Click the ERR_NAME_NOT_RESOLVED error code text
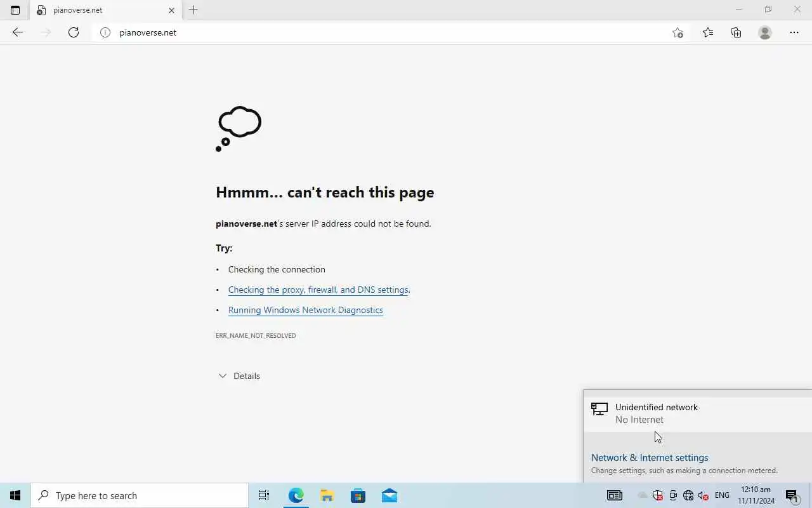Screen dimensions: 812x508 (256, 335)
